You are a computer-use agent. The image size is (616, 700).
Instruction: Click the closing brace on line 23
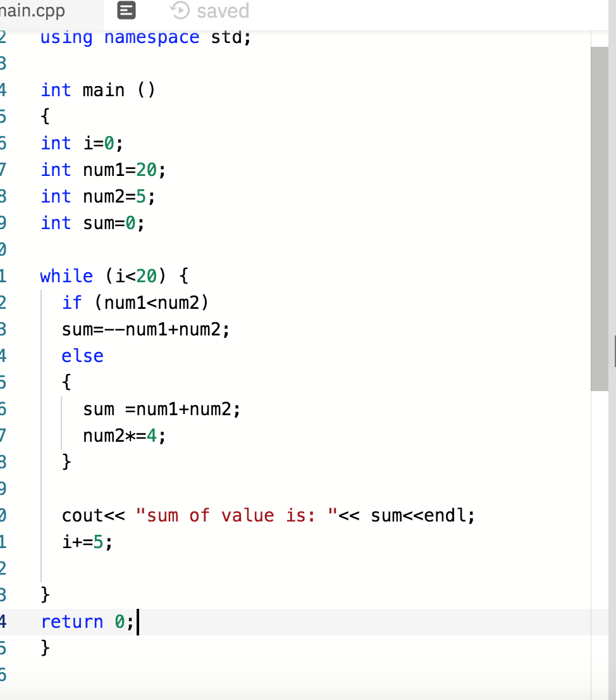coord(44,594)
